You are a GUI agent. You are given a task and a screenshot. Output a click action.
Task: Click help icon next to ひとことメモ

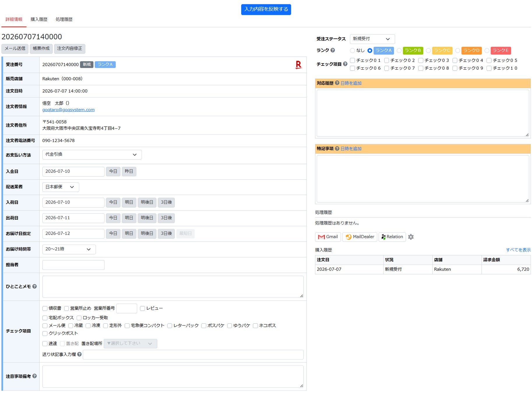pos(34,286)
